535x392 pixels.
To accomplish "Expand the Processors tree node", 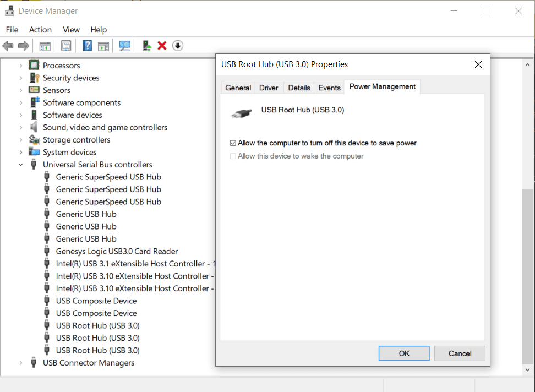I will [x=20, y=65].
